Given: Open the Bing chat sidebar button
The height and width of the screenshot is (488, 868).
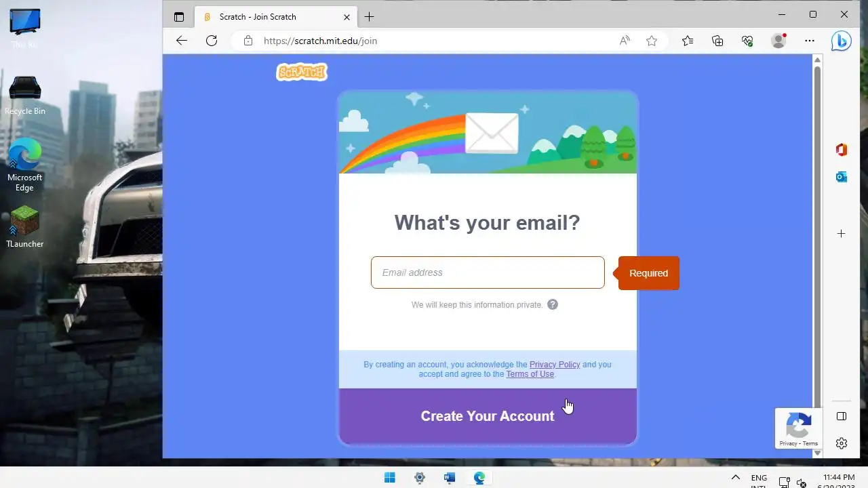Looking at the screenshot, I should click(x=842, y=41).
